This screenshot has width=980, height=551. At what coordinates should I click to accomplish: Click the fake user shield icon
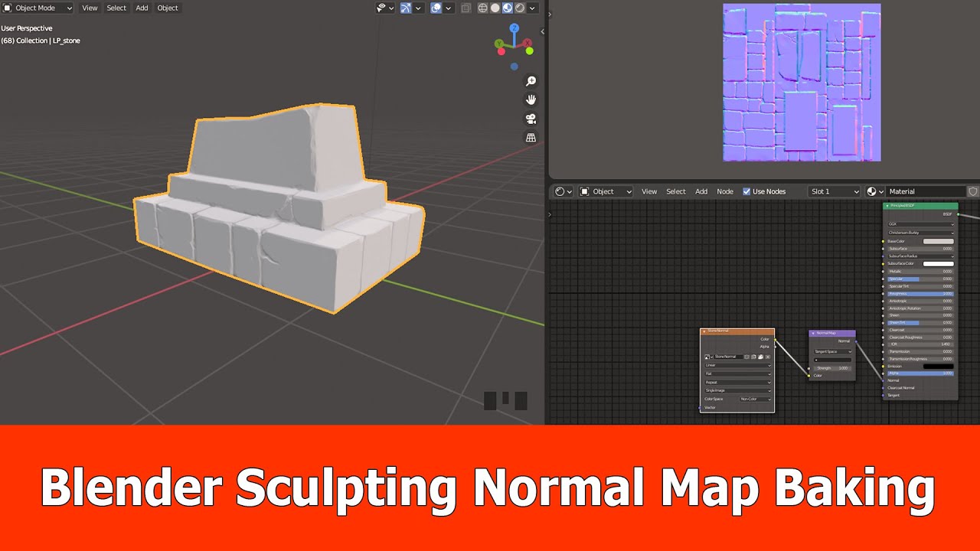[x=973, y=191]
